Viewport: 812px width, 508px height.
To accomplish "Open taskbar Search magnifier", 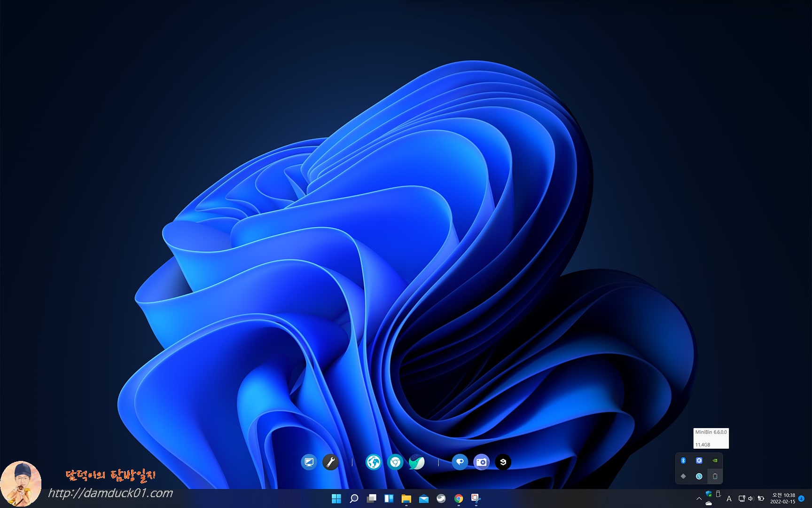I will click(354, 499).
